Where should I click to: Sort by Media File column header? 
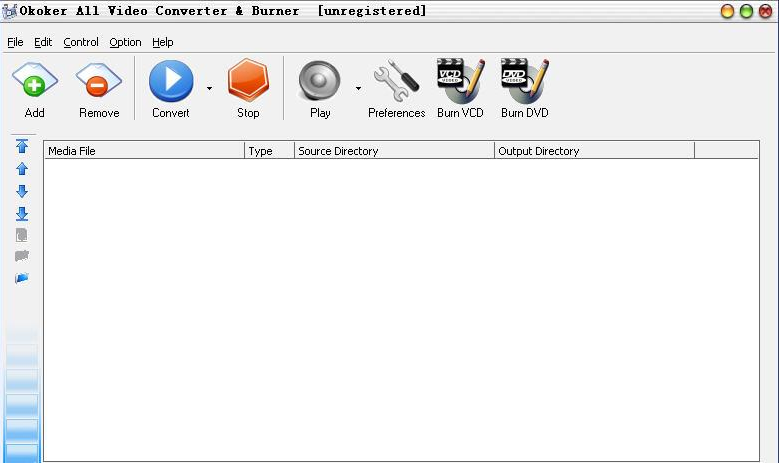144,151
